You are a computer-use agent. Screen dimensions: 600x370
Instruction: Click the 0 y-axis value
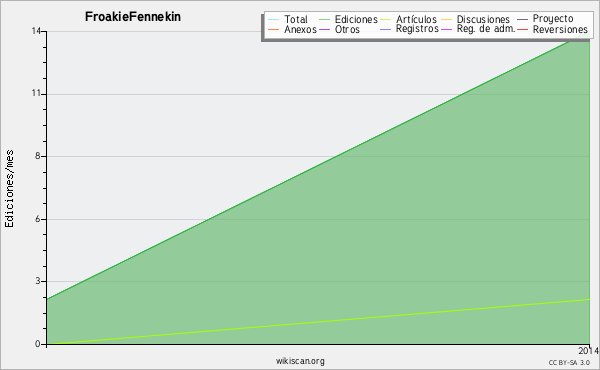38,344
